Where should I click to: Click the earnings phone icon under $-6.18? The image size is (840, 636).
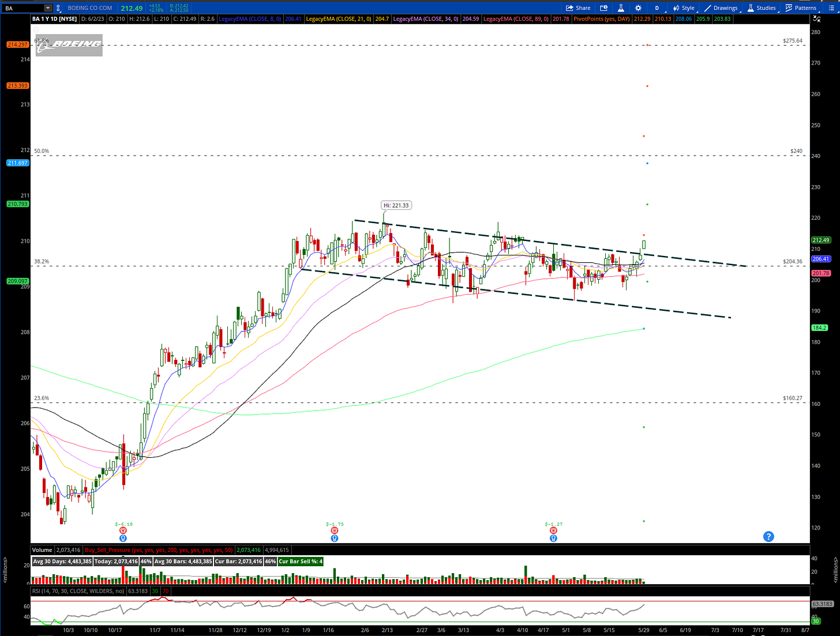tap(123, 530)
